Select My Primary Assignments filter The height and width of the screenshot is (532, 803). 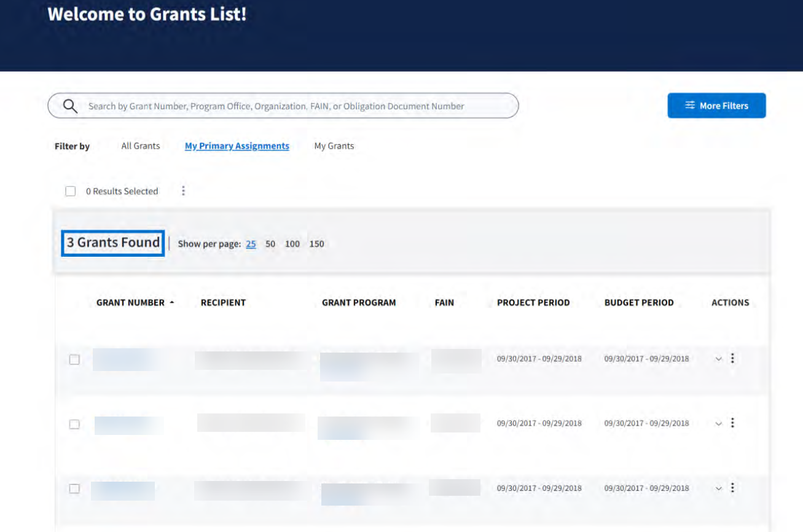click(237, 146)
